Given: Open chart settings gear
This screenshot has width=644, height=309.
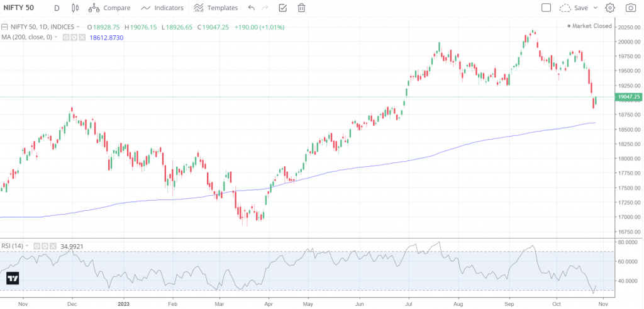Looking at the screenshot, I should click(610, 8).
